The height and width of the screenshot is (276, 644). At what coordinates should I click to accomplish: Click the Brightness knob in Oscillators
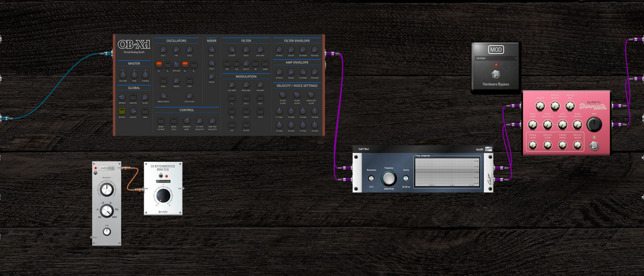click(x=163, y=96)
